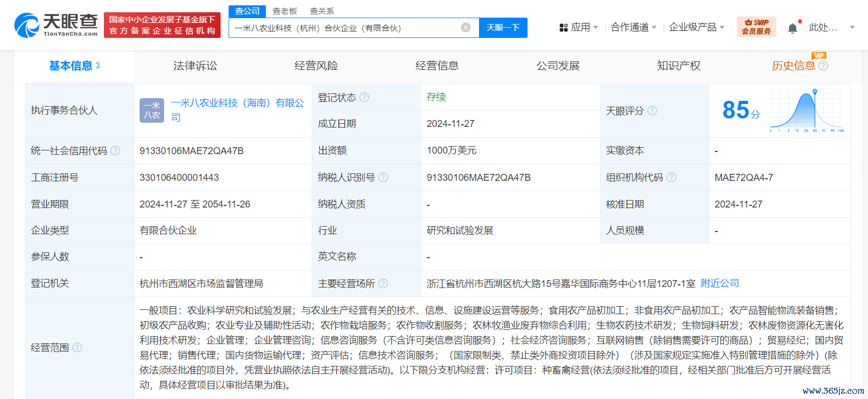Viewport: 868px width, 399px height.
Task: Show help for 统一社会信用代码
Action: pos(115,150)
